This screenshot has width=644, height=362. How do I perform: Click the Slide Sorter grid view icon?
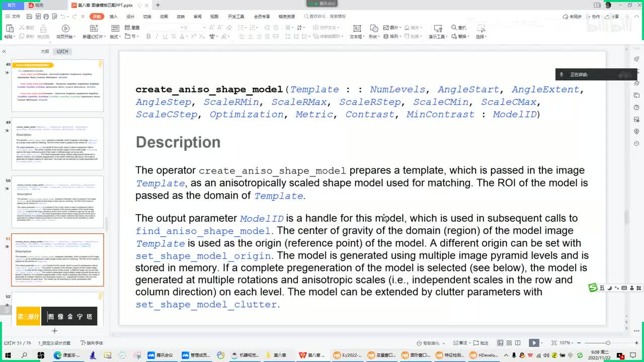509,343
